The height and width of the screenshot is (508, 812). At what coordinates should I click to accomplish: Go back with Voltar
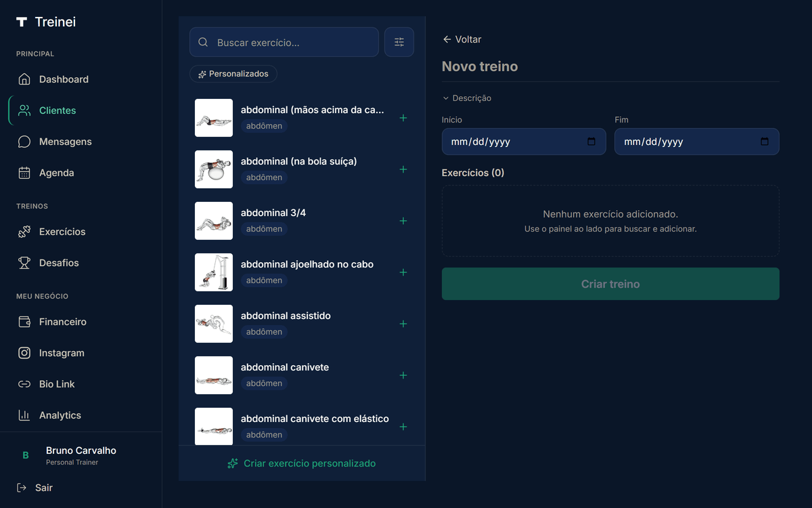[461, 39]
